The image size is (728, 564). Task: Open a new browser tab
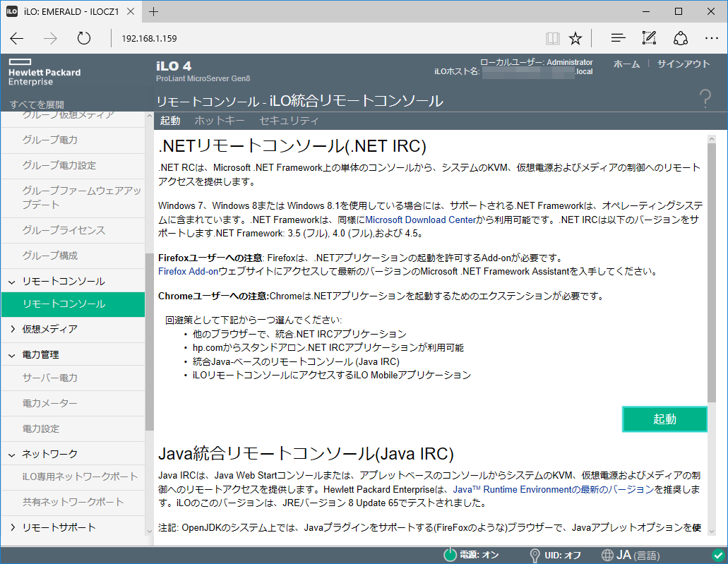[x=153, y=11]
